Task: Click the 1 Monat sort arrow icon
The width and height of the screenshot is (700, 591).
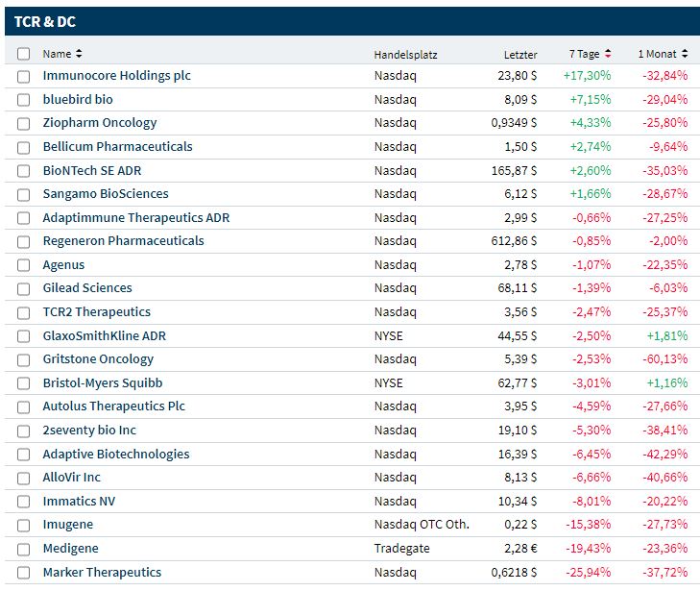Action: coord(685,54)
